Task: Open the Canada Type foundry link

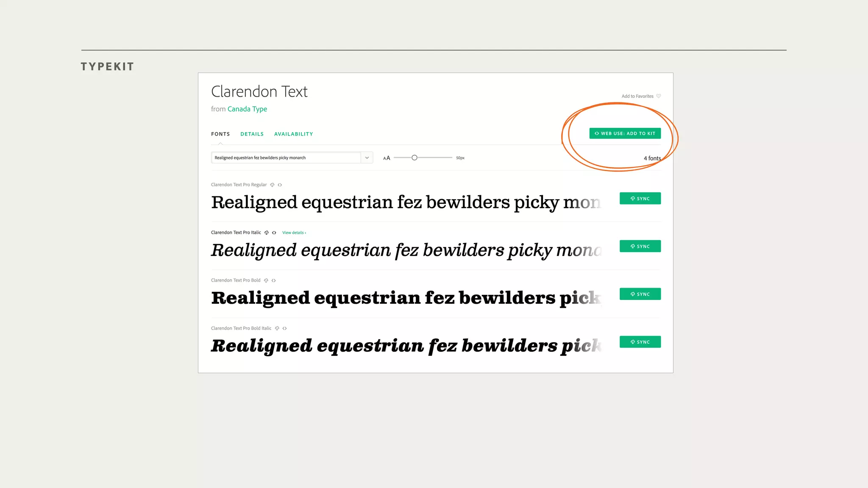Action: point(247,109)
